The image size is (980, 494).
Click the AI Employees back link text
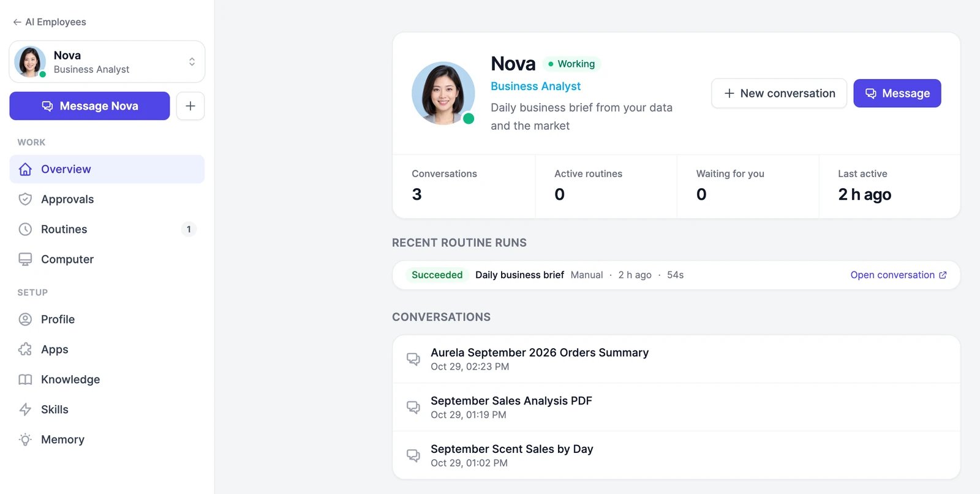click(56, 22)
